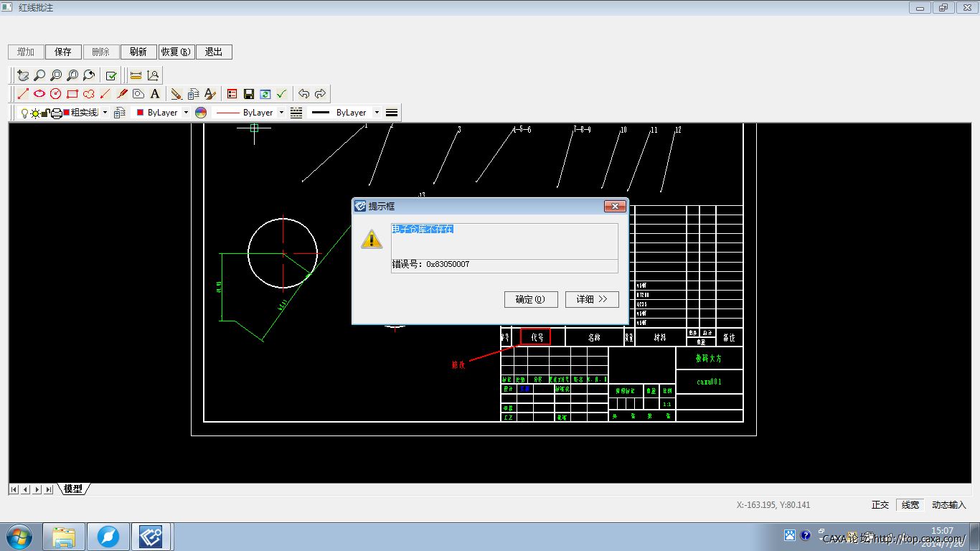Click the undo arrow icon

pos(304,94)
